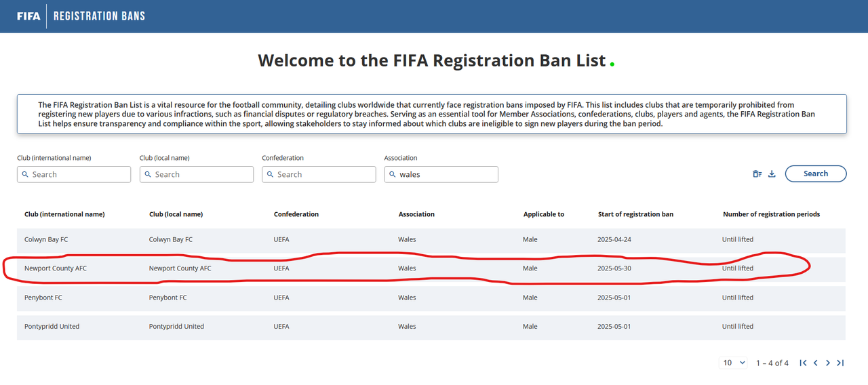
Task: Click the REGISTRATION BANS header title
Action: click(100, 16)
